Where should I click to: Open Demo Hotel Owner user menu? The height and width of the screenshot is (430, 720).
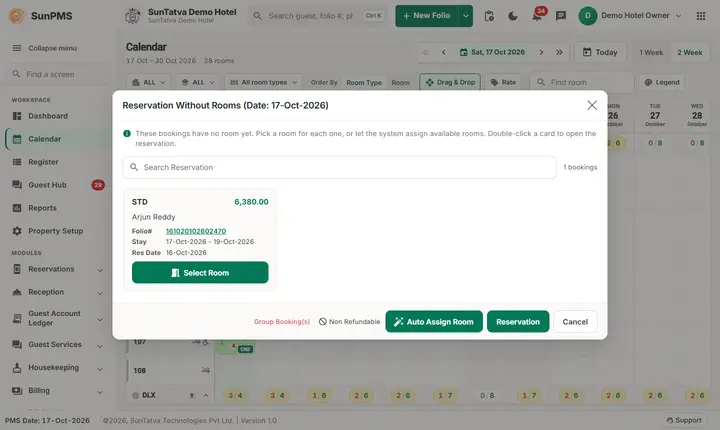point(630,16)
